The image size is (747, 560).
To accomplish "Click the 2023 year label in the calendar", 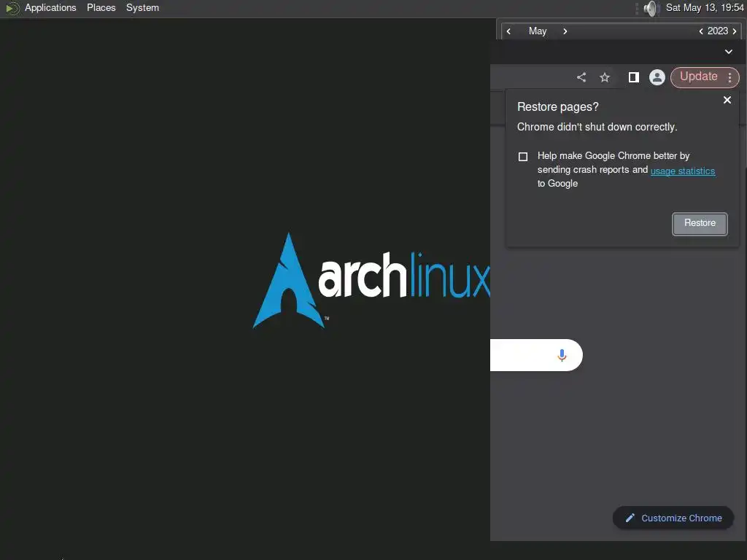I will (718, 31).
